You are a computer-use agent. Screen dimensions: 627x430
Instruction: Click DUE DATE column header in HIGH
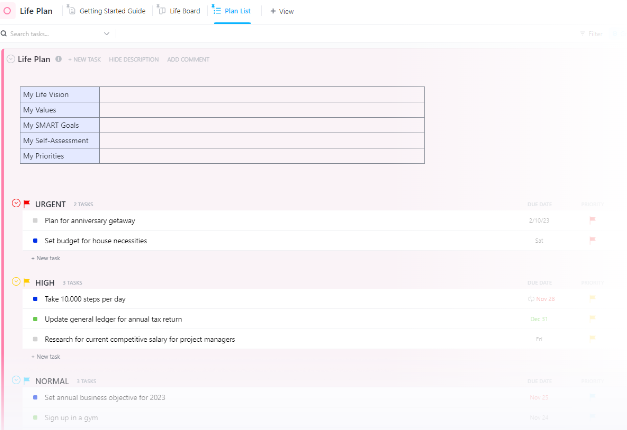(x=539, y=283)
